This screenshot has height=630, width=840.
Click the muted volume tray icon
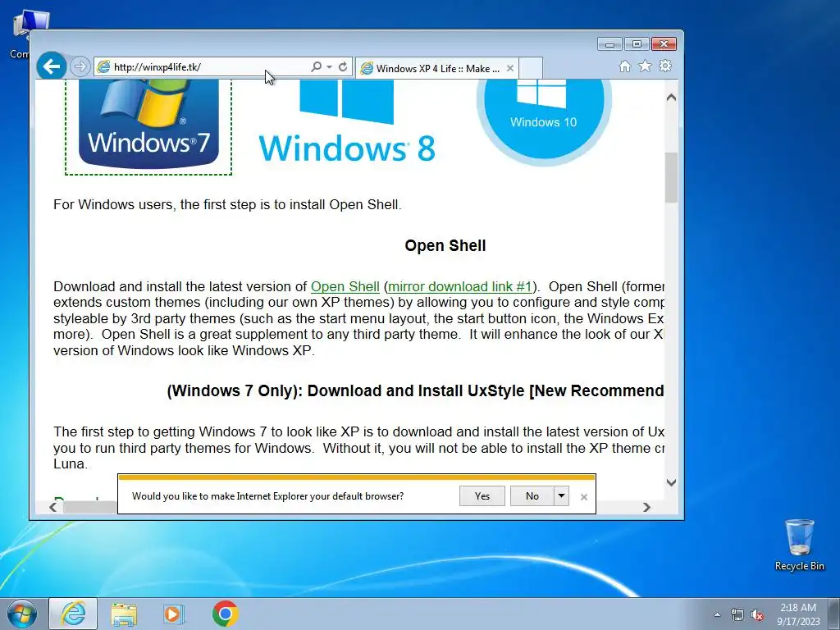pyautogui.click(x=757, y=615)
